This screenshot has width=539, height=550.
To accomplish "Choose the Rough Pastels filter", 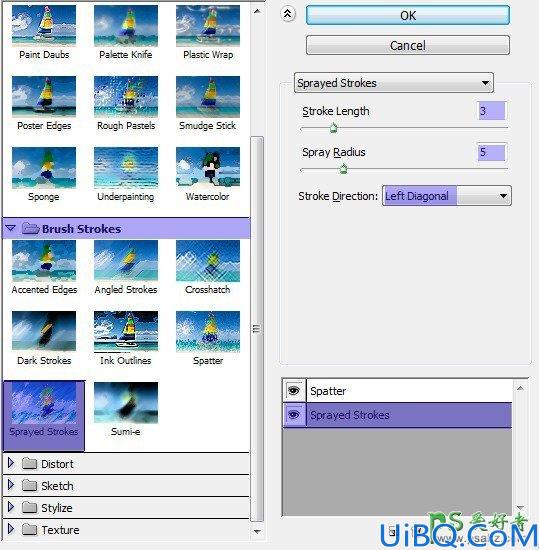I will click(126, 97).
